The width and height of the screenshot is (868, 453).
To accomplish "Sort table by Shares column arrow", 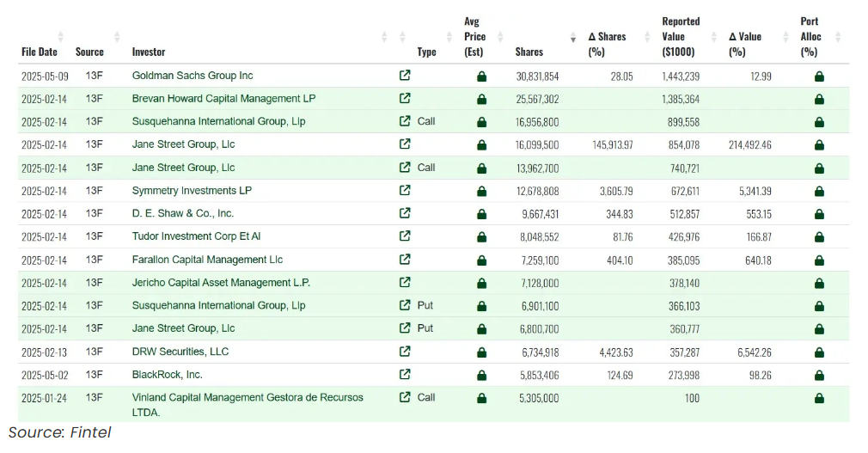I will click(573, 40).
